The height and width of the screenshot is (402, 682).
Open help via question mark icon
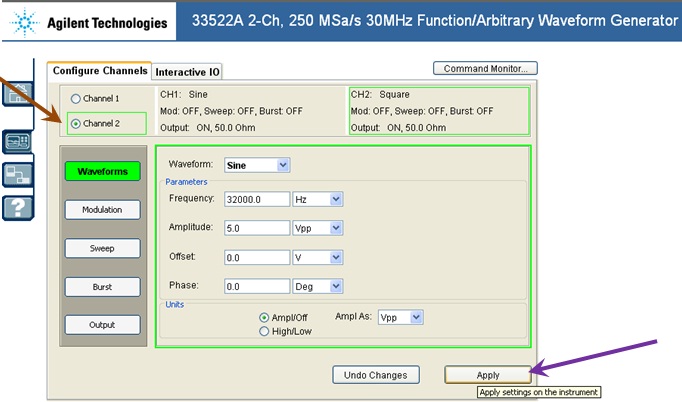coord(19,209)
